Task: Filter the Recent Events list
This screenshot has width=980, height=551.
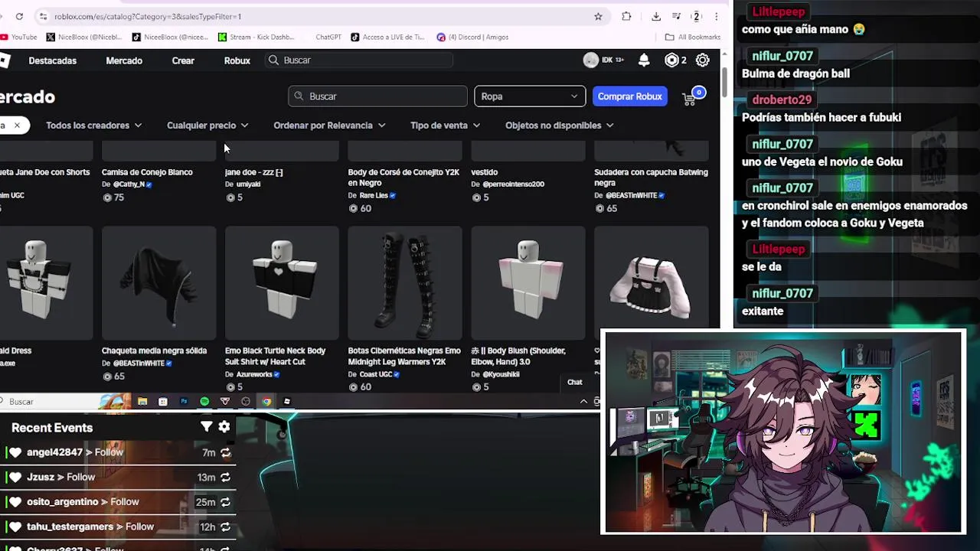Action: tap(207, 427)
